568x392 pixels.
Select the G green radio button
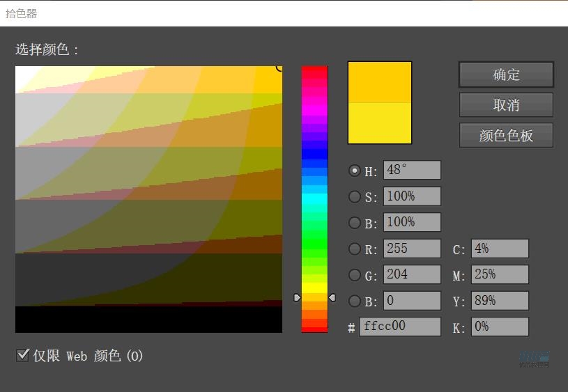click(x=355, y=275)
